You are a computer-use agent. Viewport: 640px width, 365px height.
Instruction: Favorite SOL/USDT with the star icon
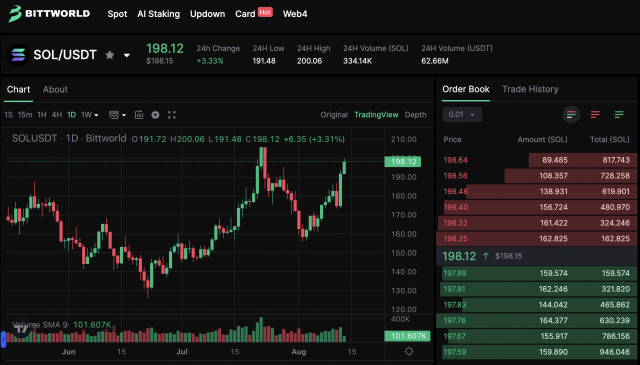(x=110, y=55)
